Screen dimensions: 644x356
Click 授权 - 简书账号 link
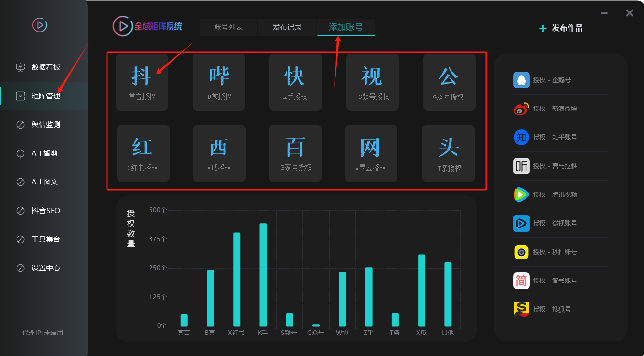[555, 280]
